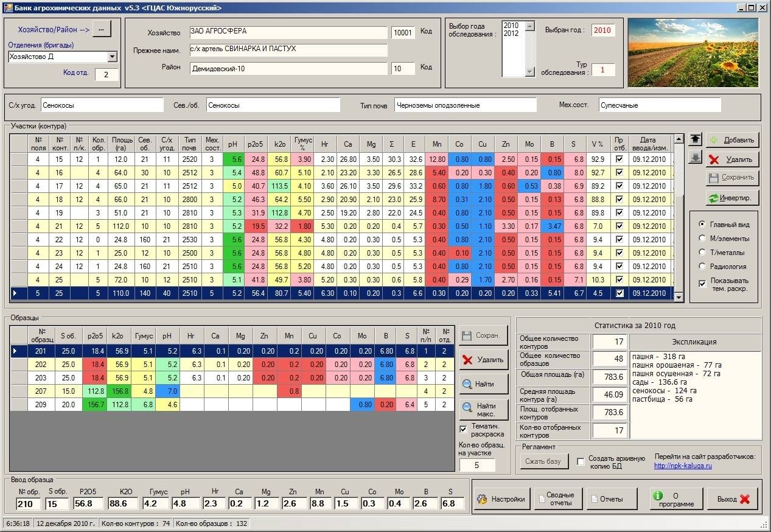Select Радиология view option

[703, 266]
